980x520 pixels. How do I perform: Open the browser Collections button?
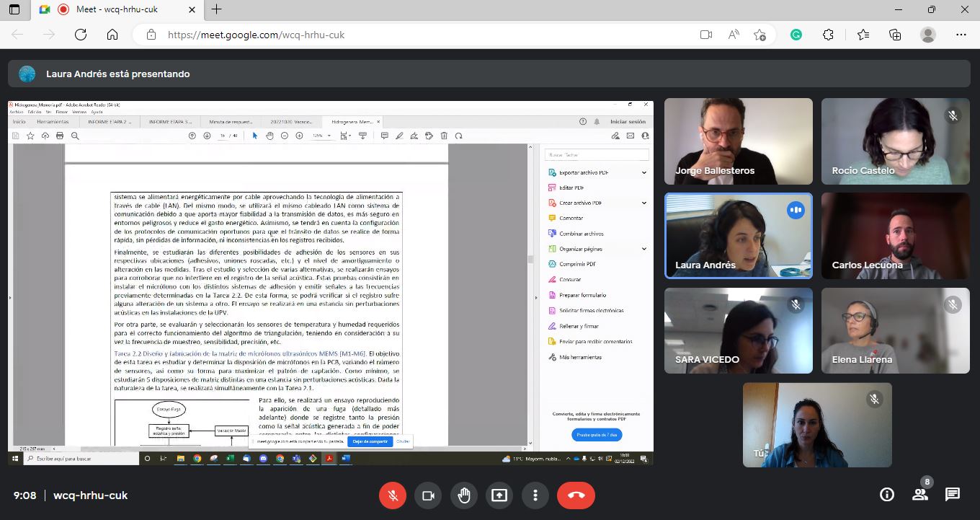[x=895, y=35]
